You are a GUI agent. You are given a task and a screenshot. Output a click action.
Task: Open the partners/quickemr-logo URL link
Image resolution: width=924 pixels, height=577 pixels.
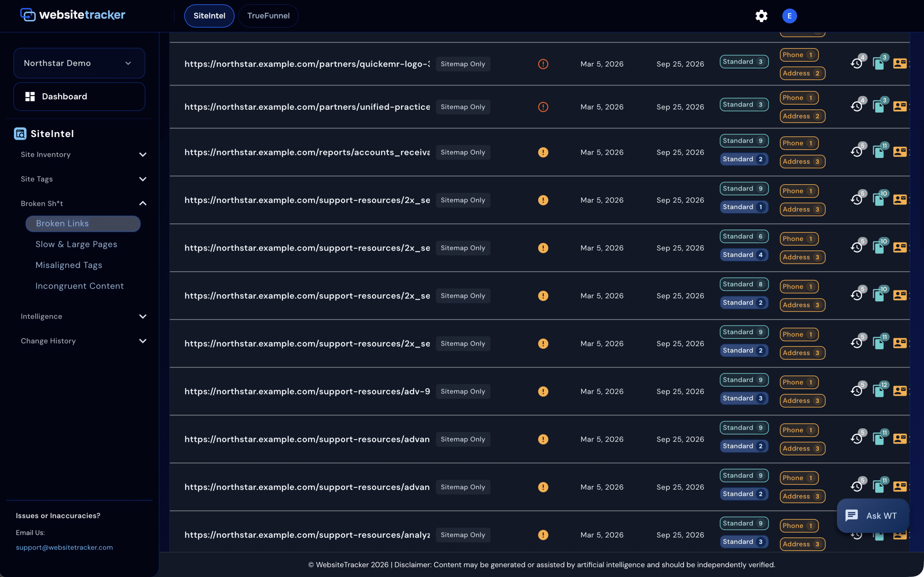[x=307, y=64]
